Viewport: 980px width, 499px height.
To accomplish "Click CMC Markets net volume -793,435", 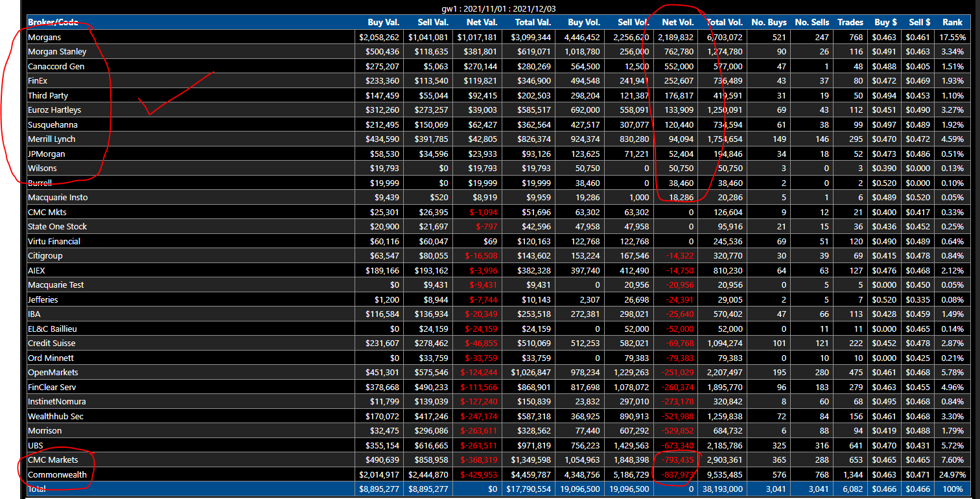I will pos(677,460).
